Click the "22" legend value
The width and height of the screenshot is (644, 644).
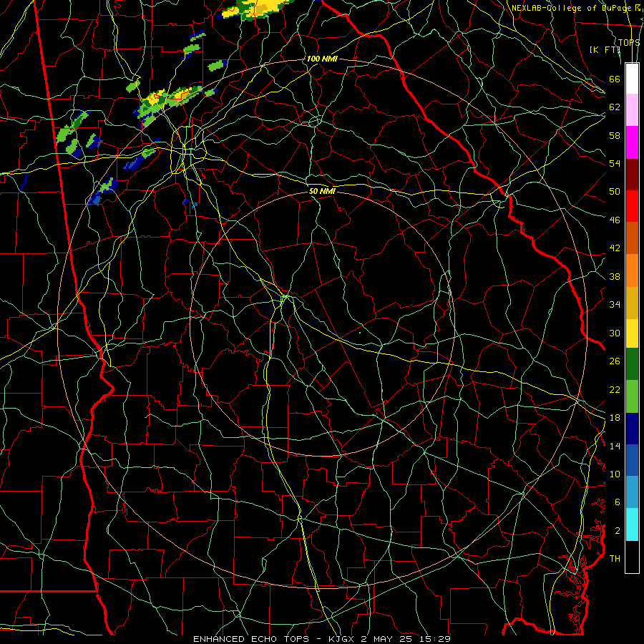(x=615, y=389)
